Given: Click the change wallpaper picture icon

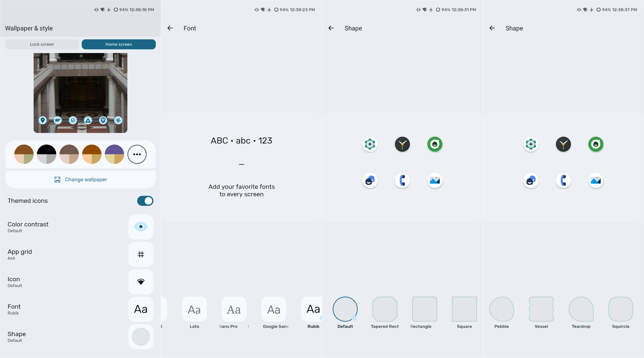Looking at the screenshot, I should click(57, 179).
